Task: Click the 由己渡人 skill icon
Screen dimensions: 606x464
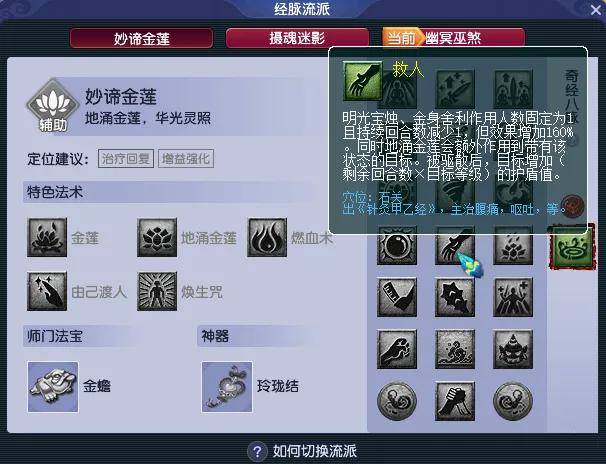Action: coord(47,291)
